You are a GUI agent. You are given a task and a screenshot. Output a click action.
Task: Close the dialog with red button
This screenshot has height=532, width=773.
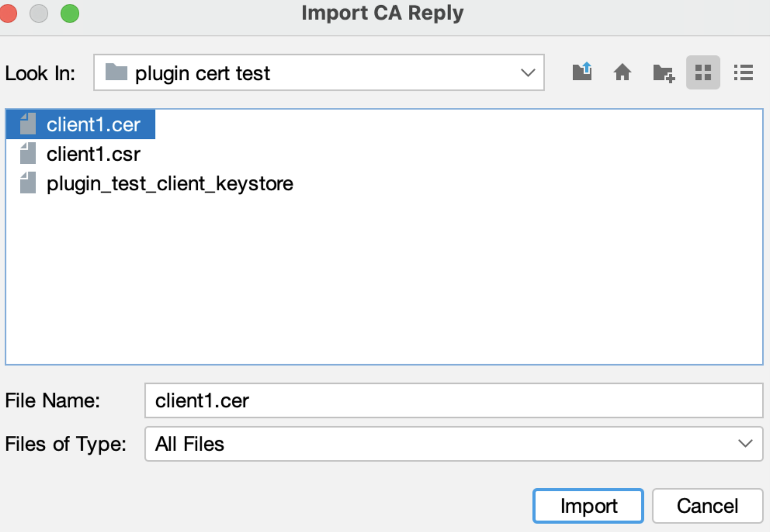(8, 13)
